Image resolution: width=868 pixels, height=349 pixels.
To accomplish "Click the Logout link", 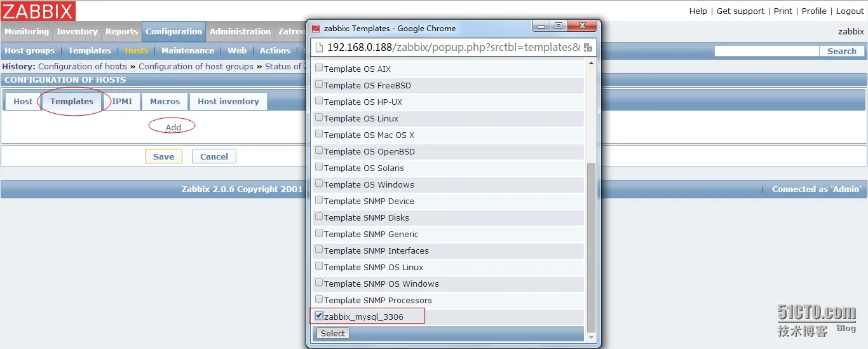I will pos(850,11).
